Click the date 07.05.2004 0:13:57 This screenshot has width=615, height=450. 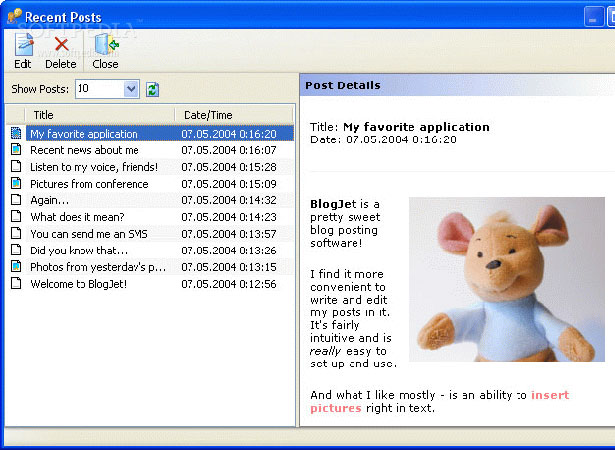click(x=229, y=234)
